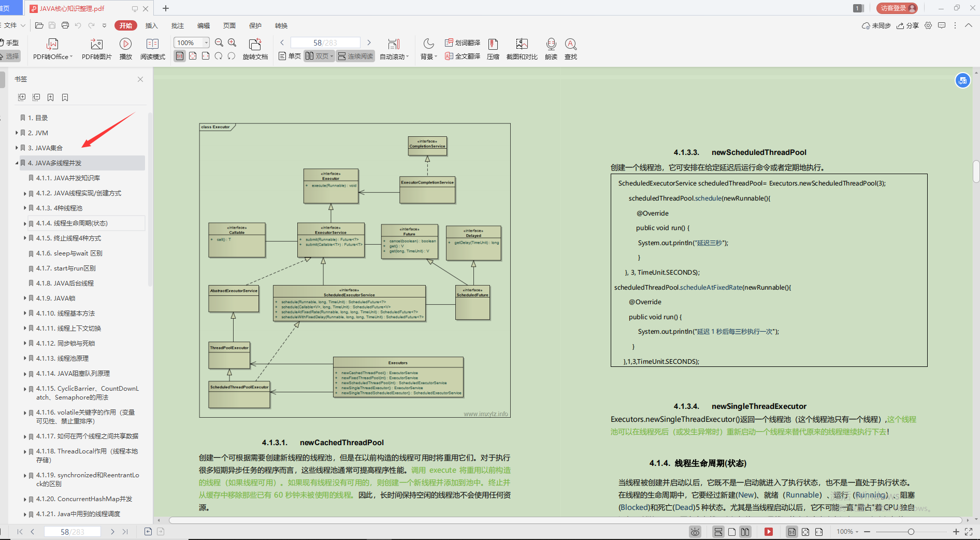Open the 查找 search tool
The image size is (980, 540).
pos(571,49)
